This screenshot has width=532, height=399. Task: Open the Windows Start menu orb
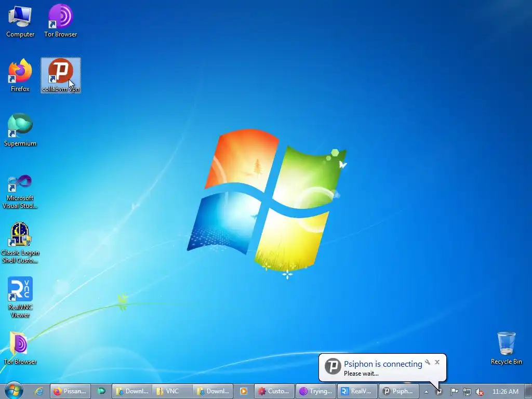[14, 391]
